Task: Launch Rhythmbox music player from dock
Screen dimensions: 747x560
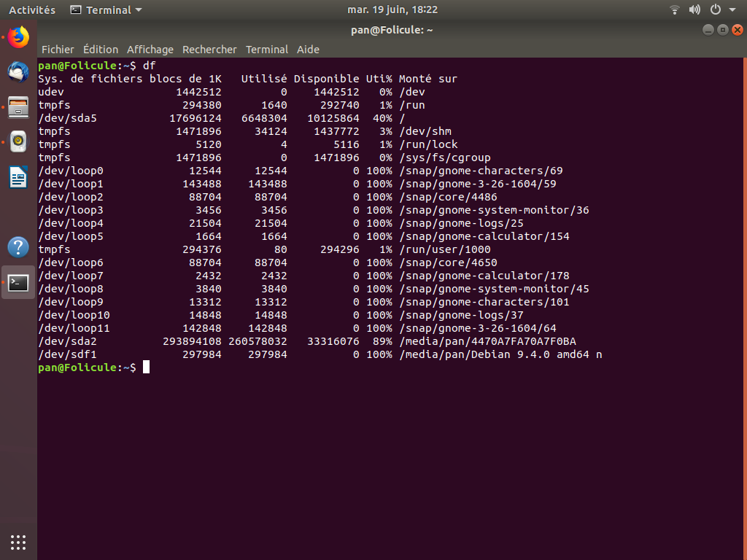Action: click(18, 141)
